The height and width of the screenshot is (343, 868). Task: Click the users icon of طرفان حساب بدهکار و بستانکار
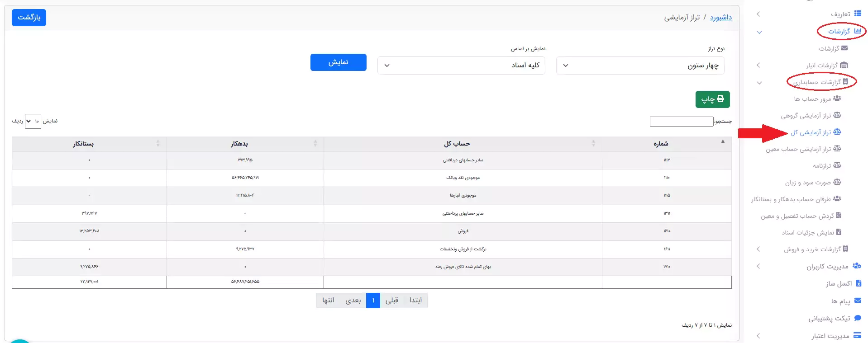[x=837, y=199]
